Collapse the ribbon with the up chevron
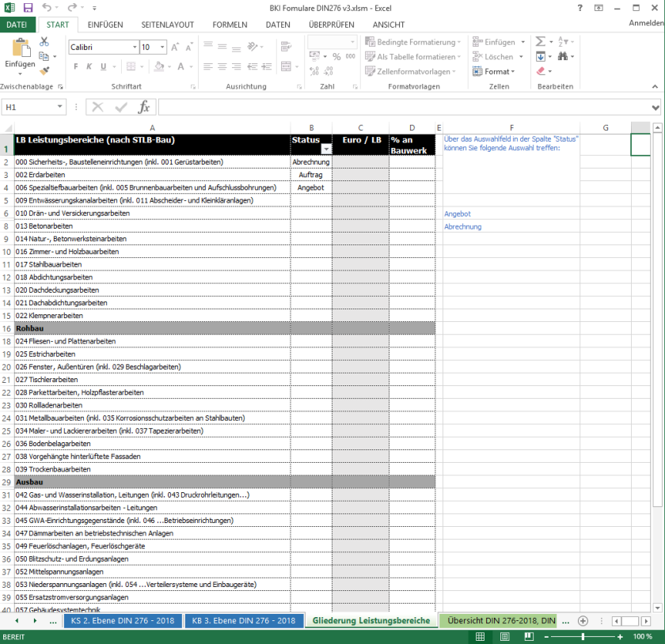 [x=654, y=85]
